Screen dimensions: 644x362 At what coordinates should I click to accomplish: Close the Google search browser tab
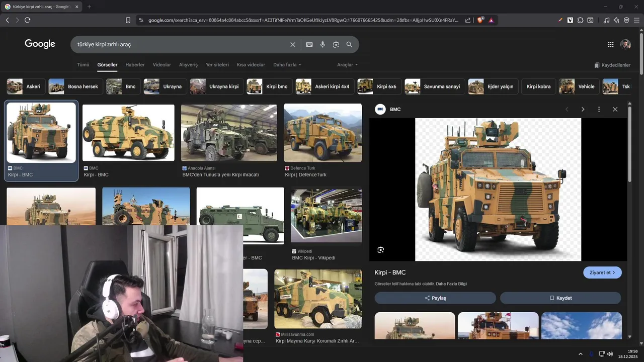pos(77,7)
